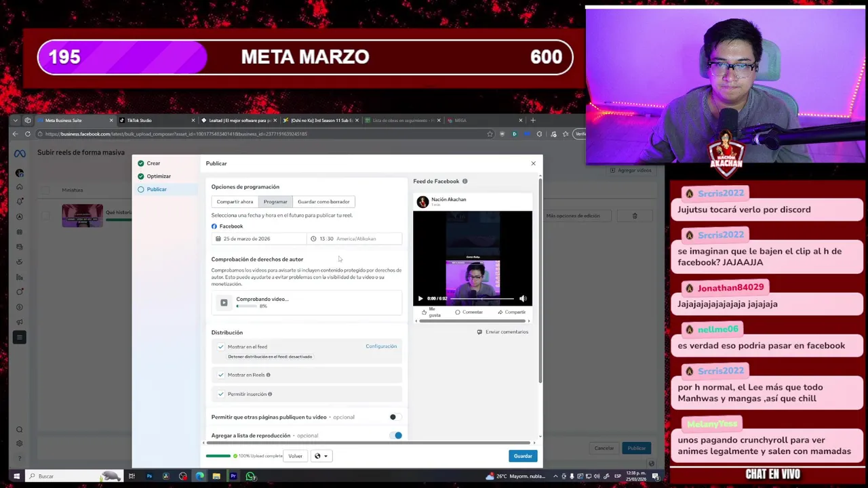Switch to the MEGA browser tab

tap(485, 120)
